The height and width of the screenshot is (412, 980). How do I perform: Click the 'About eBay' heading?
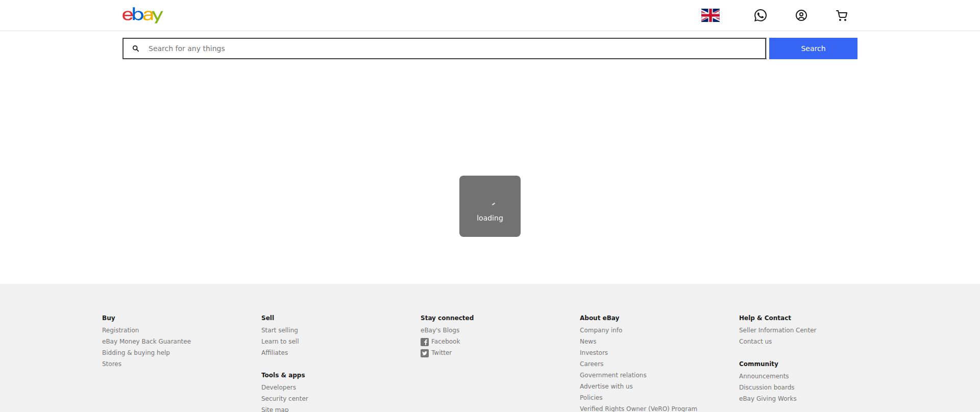tap(600, 318)
